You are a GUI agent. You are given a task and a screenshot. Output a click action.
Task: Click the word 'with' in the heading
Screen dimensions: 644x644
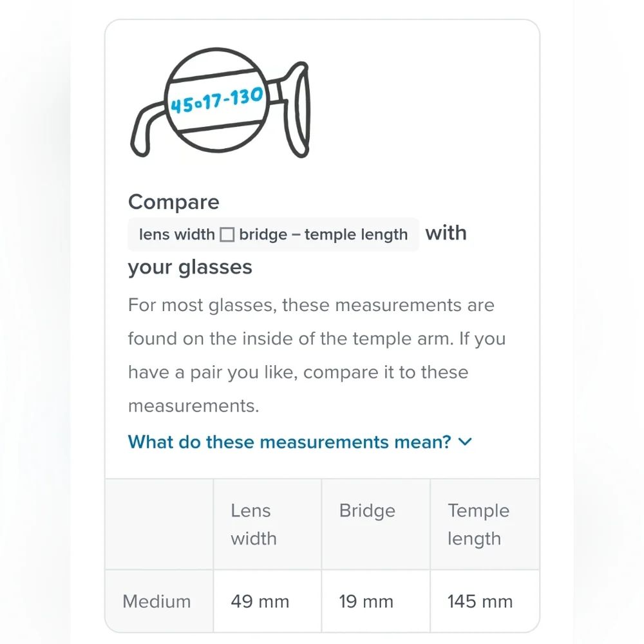(x=446, y=233)
